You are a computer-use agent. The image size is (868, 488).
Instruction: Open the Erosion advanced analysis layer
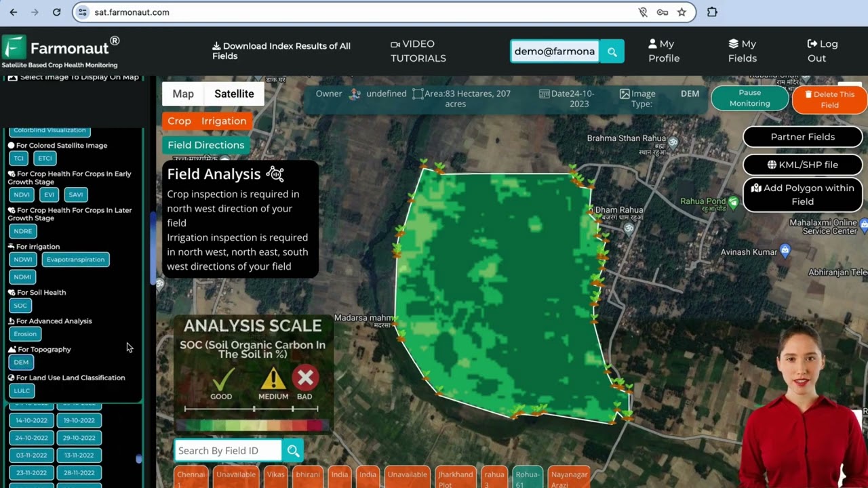click(25, 333)
